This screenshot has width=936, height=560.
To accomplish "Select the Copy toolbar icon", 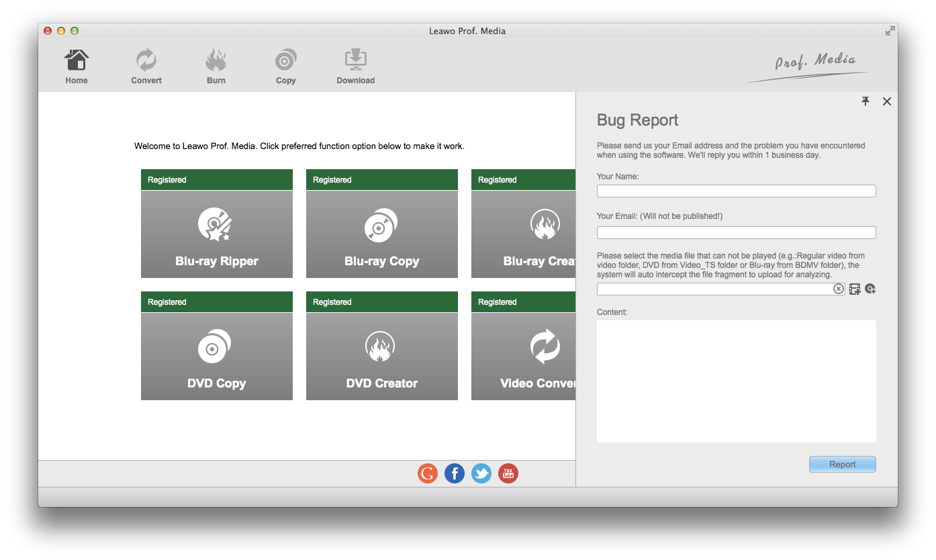I will click(285, 67).
